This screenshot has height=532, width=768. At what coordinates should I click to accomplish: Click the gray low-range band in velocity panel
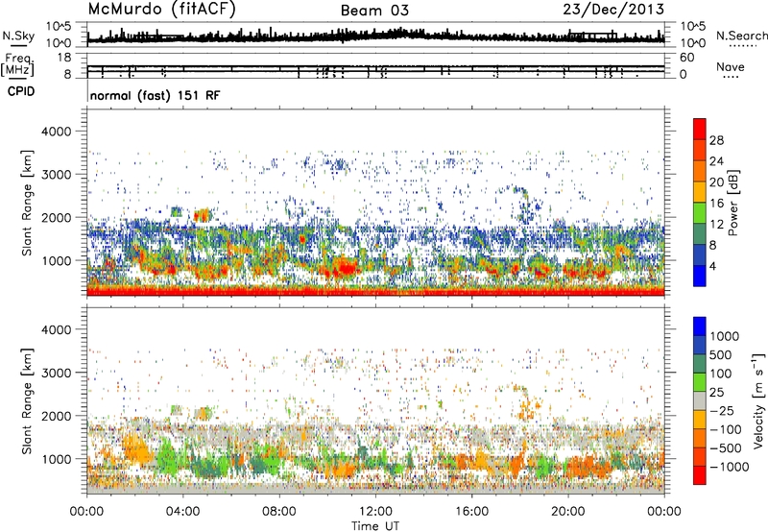[375, 490]
